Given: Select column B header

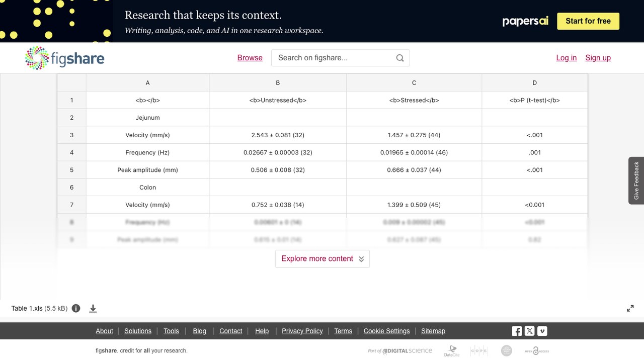Looking at the screenshot, I should (278, 82).
